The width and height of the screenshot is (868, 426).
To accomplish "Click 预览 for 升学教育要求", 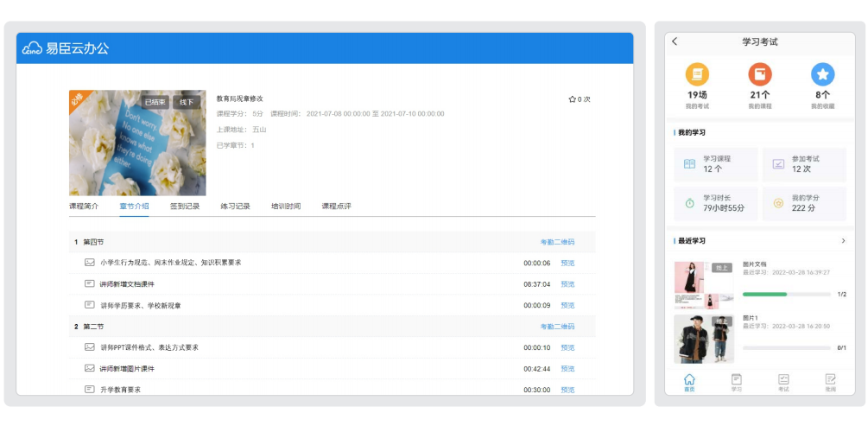I will coord(567,390).
